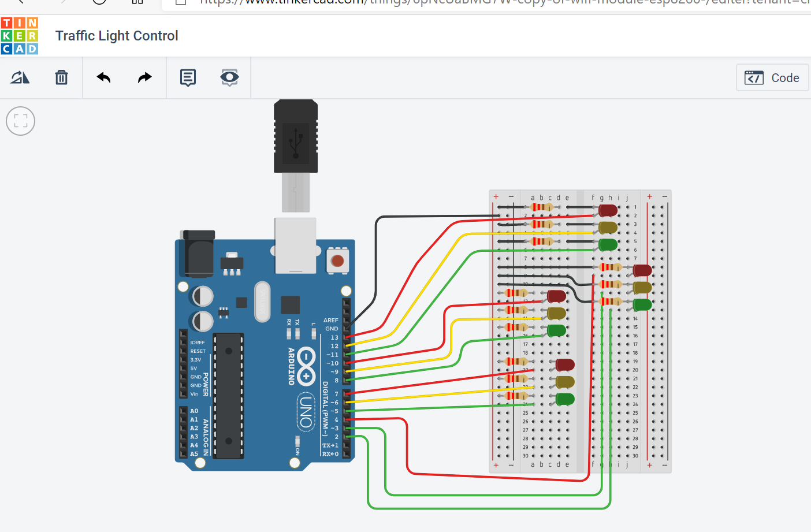
Task: Select the resistor on row 19 left
Action: pos(516,362)
